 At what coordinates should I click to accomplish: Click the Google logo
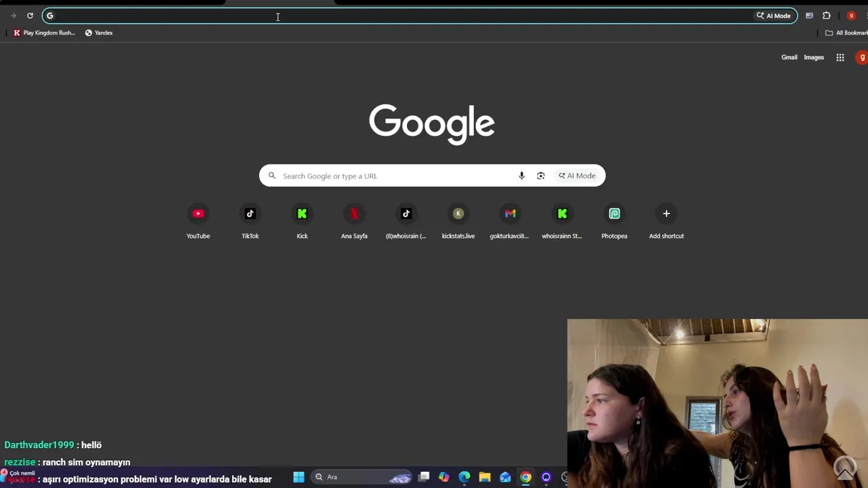(432, 124)
